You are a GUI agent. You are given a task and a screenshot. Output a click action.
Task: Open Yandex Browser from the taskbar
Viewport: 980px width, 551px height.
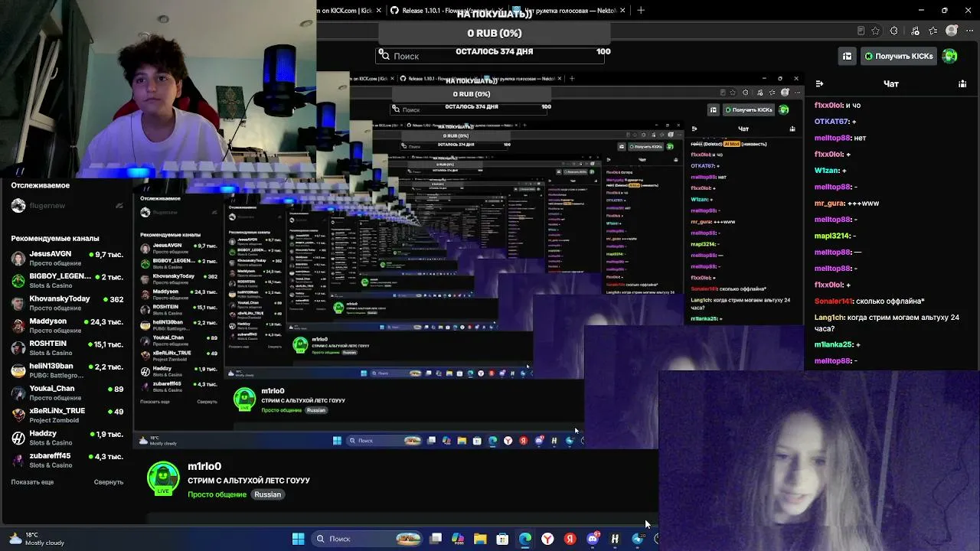(x=547, y=539)
